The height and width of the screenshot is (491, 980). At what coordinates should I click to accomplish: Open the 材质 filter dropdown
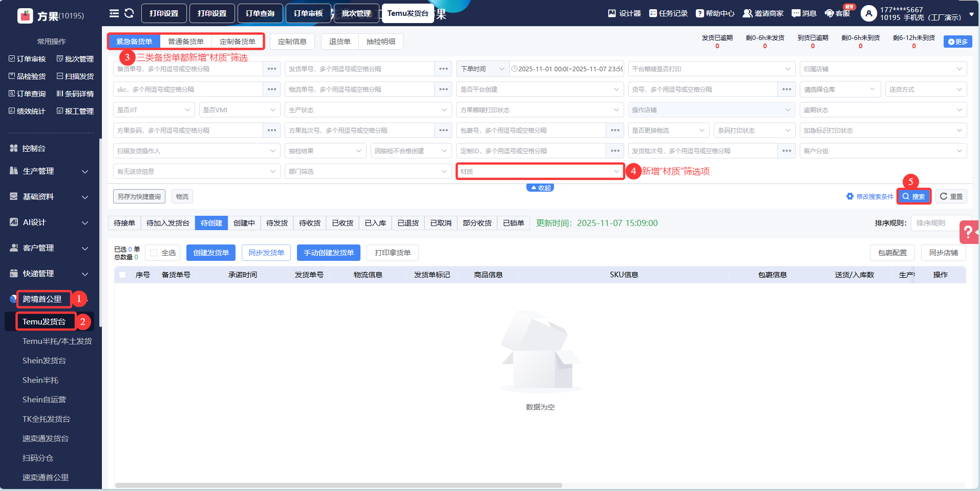pyautogui.click(x=540, y=171)
